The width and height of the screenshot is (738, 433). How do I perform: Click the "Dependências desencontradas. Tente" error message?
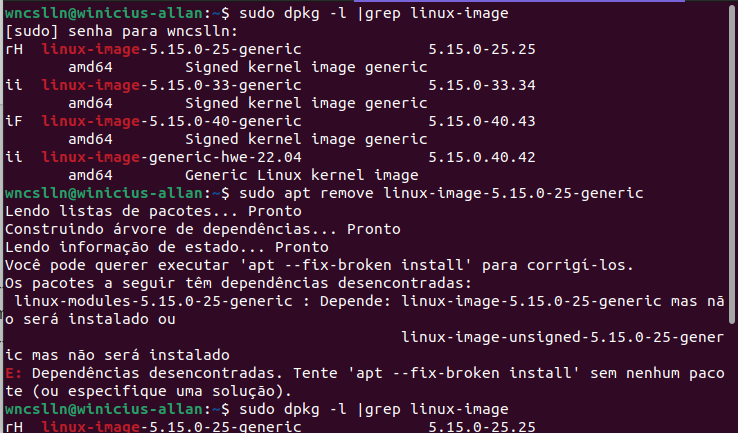[x=160, y=373]
